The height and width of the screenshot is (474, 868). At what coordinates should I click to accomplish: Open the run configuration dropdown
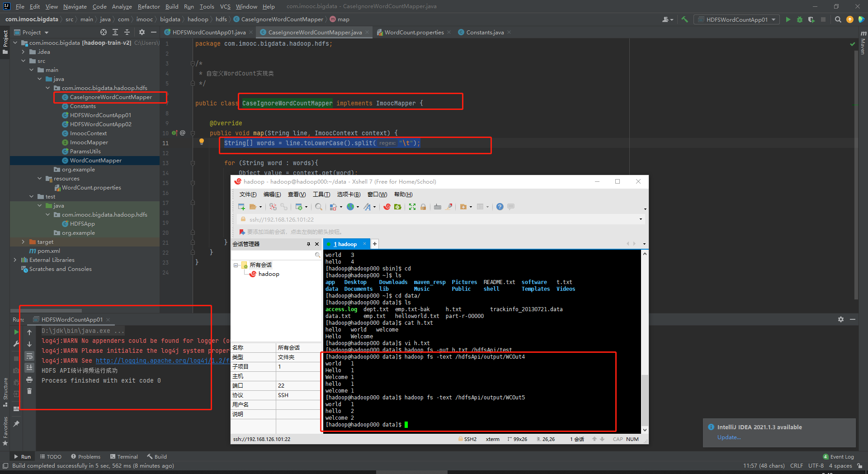(x=737, y=19)
